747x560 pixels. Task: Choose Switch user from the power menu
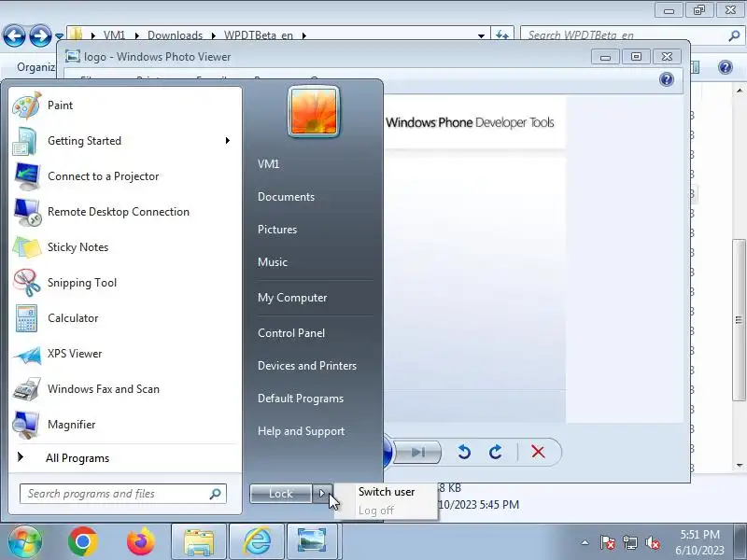[387, 492]
